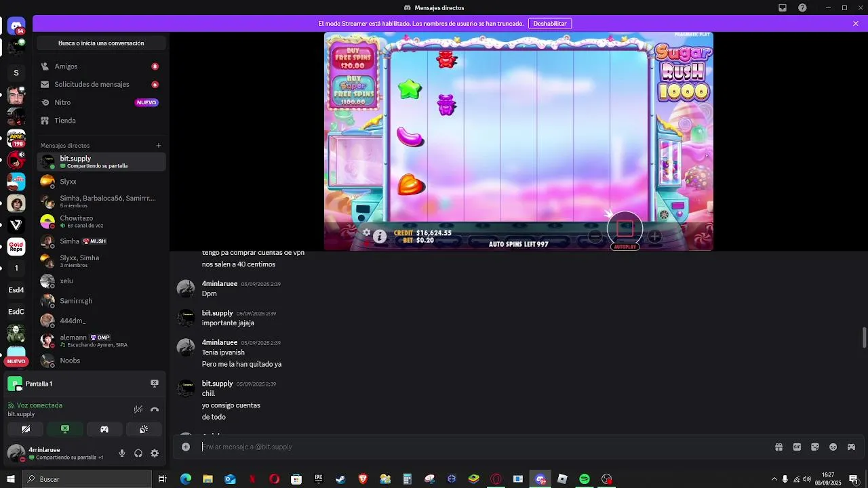Open the 'Slyxx, Simha' group chat
Image resolution: width=868 pixels, height=488 pixels.
click(101, 261)
